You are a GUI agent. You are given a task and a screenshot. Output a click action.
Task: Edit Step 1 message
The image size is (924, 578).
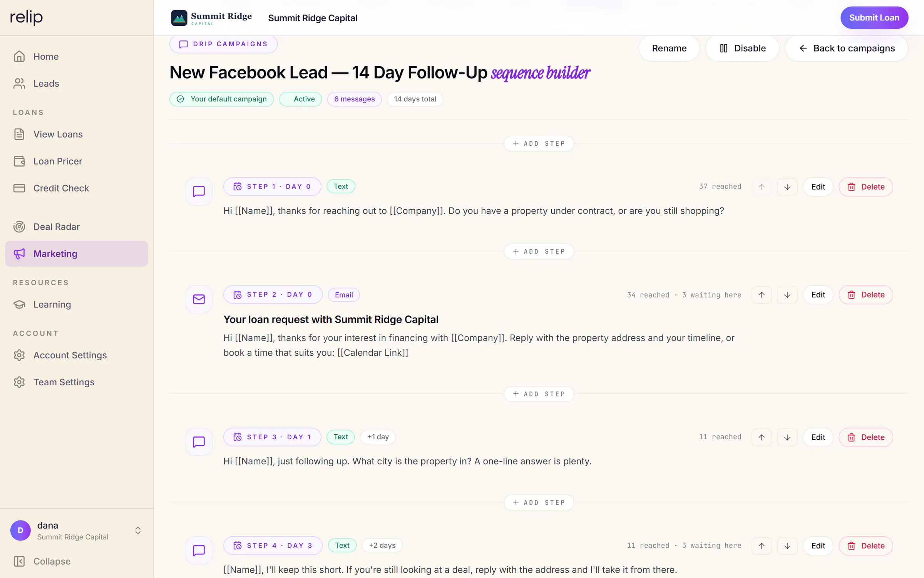coord(818,187)
